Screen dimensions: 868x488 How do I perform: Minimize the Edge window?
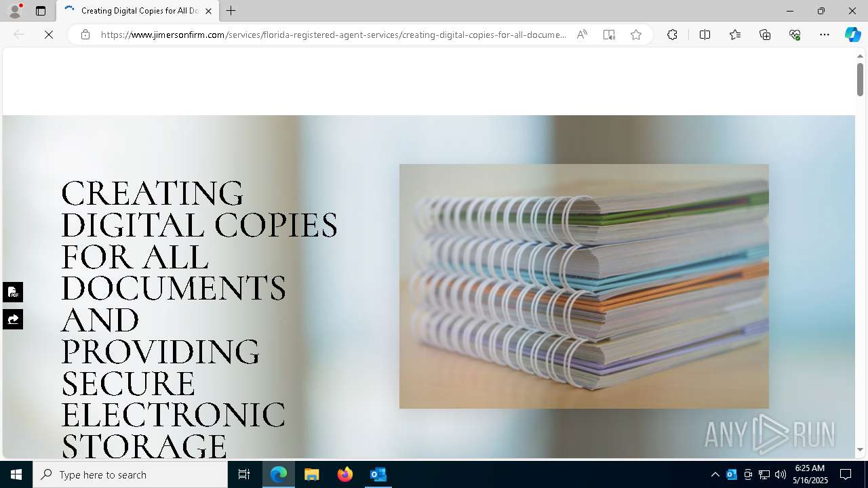point(789,11)
